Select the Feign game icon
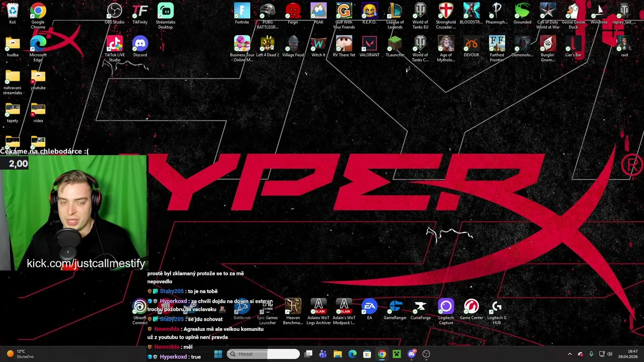The image size is (644, 362). tap(293, 14)
